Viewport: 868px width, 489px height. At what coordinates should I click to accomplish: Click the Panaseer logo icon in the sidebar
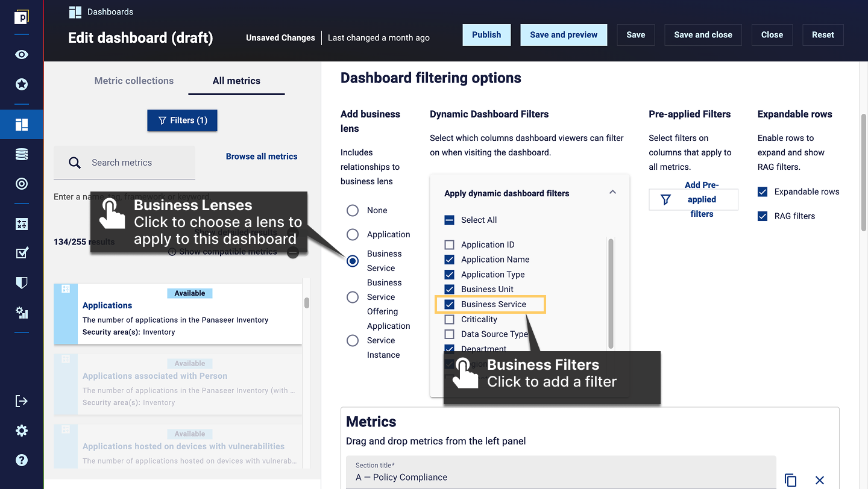[22, 17]
